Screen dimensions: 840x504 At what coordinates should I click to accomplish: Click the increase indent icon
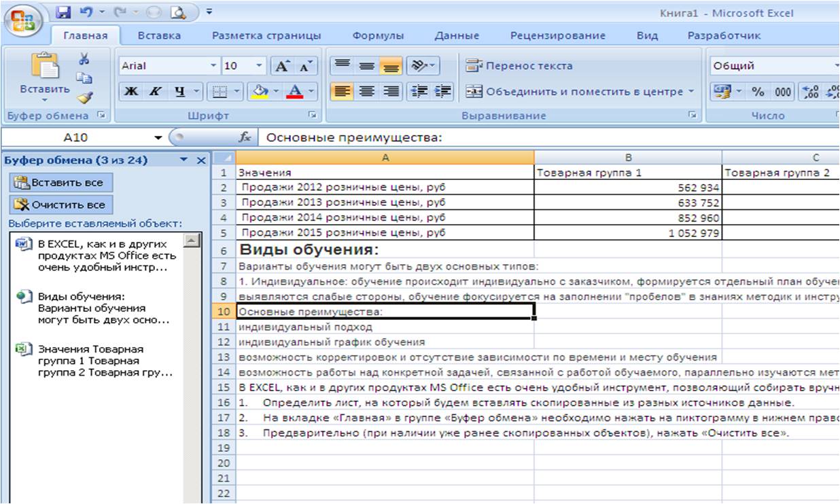[443, 91]
